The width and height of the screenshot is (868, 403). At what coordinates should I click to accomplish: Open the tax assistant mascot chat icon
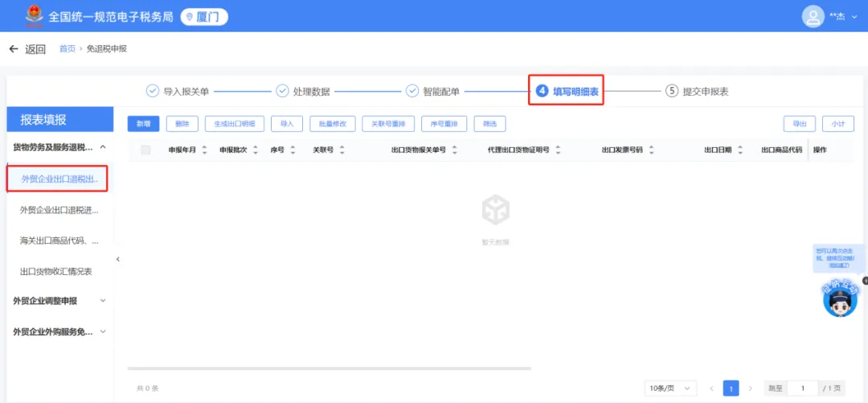point(840,298)
